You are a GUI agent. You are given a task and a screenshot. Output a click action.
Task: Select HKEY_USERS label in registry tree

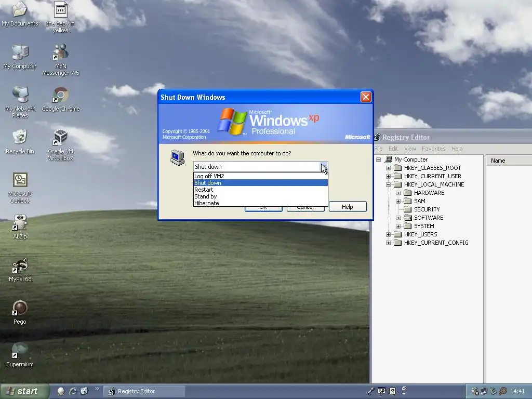pyautogui.click(x=420, y=234)
